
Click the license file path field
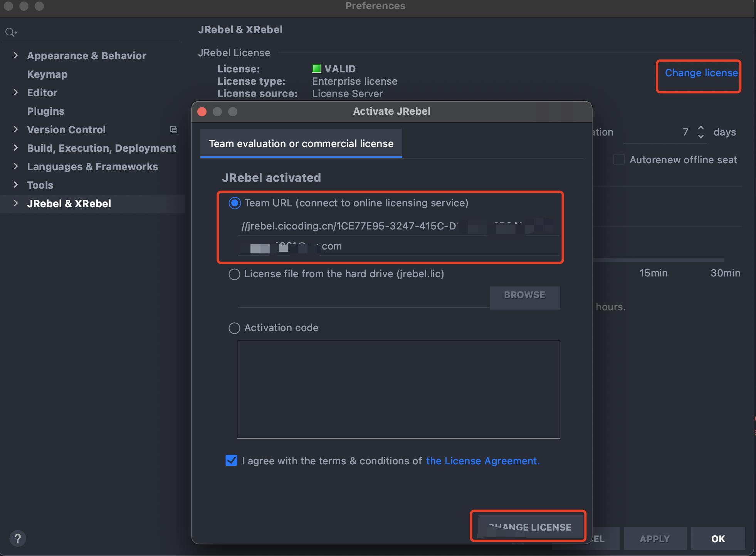364,298
